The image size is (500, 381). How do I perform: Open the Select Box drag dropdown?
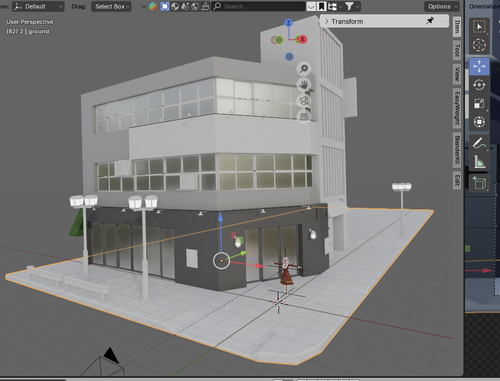tap(111, 6)
